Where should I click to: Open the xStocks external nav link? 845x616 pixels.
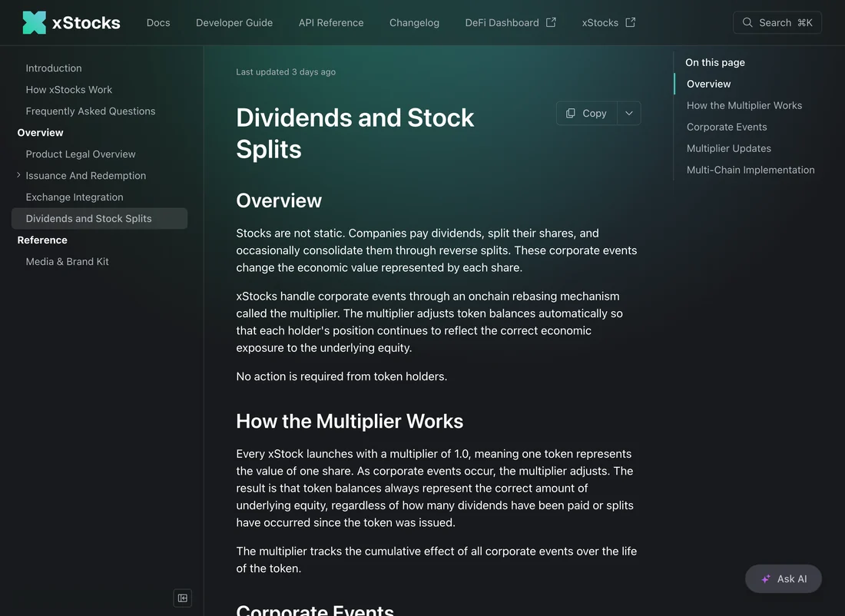pos(608,22)
